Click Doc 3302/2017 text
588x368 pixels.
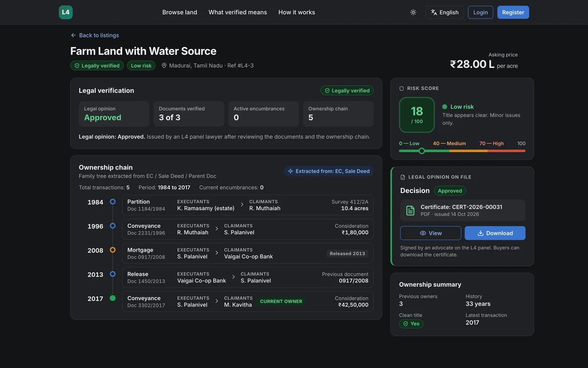(x=146, y=305)
